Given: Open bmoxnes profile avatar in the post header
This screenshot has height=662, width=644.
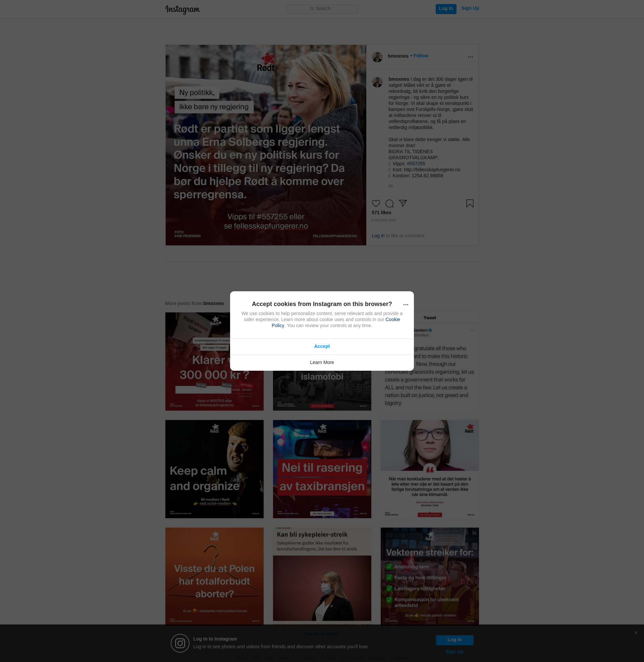Looking at the screenshot, I should click(377, 57).
